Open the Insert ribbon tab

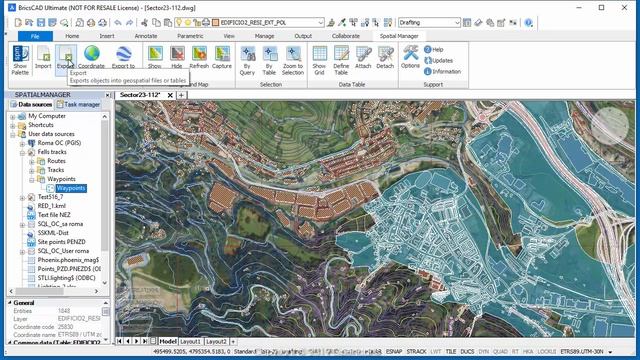click(x=107, y=36)
